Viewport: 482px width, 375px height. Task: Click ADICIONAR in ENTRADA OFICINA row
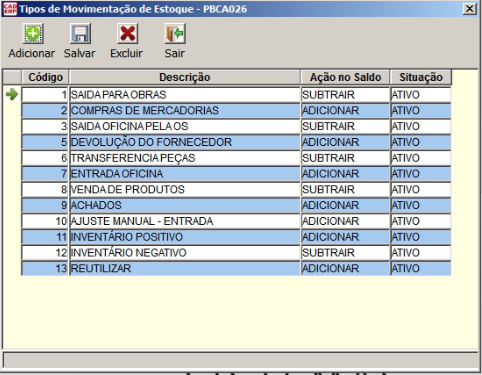click(x=345, y=174)
